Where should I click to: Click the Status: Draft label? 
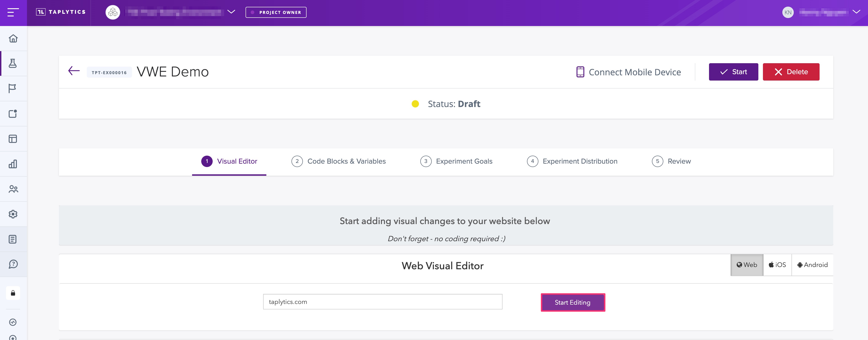coord(454,104)
